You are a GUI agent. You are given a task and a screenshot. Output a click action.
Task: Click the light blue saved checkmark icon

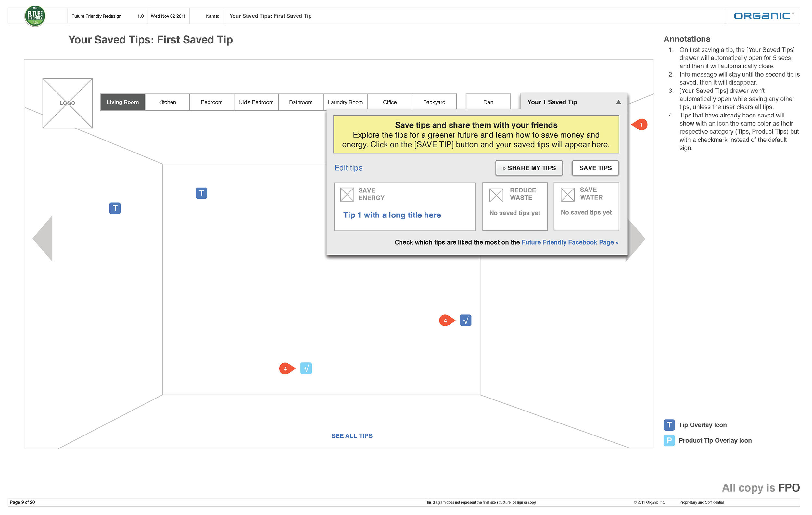(306, 368)
